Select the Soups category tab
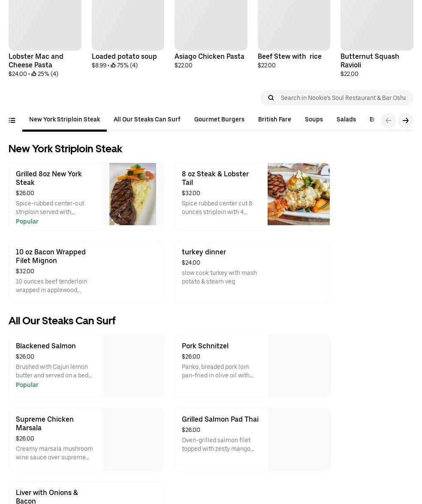This screenshot has width=422, height=504. point(314,119)
